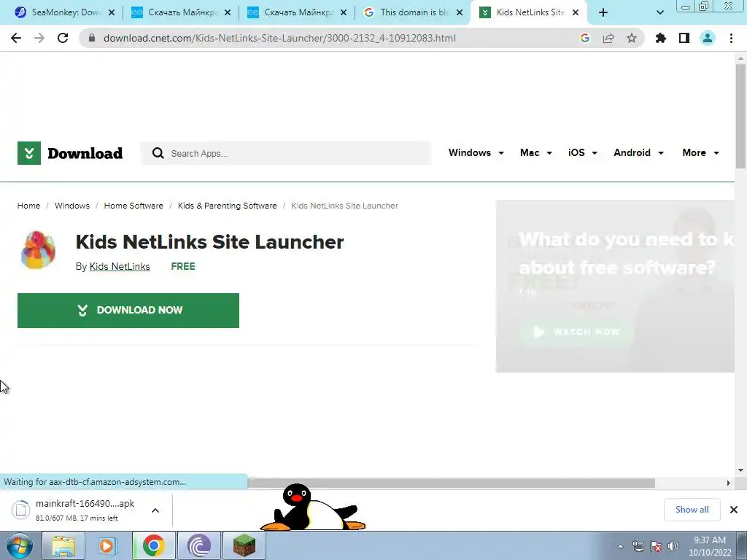This screenshot has height=560, width=747.
Task: Click the horizontal scrollbar thumb
Action: point(451,483)
